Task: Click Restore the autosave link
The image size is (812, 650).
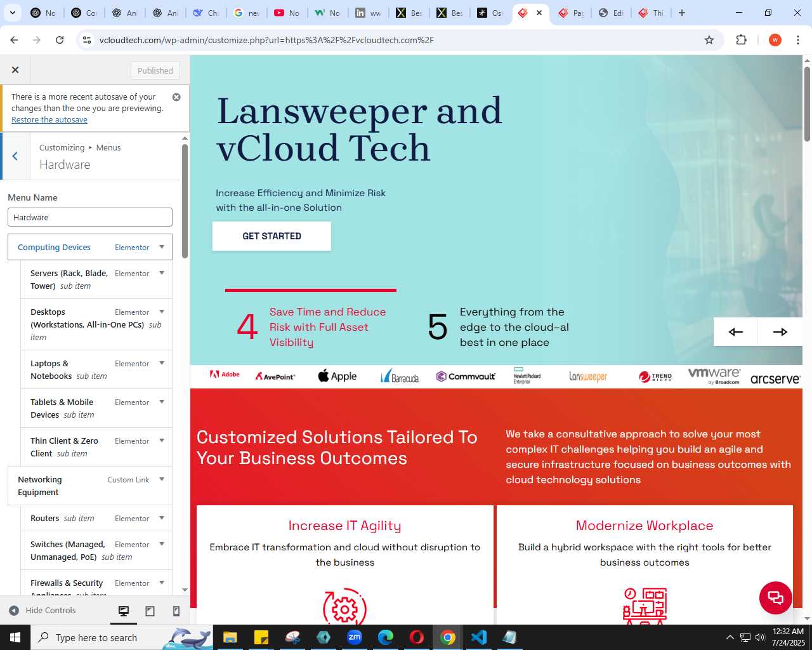Action: click(x=49, y=120)
